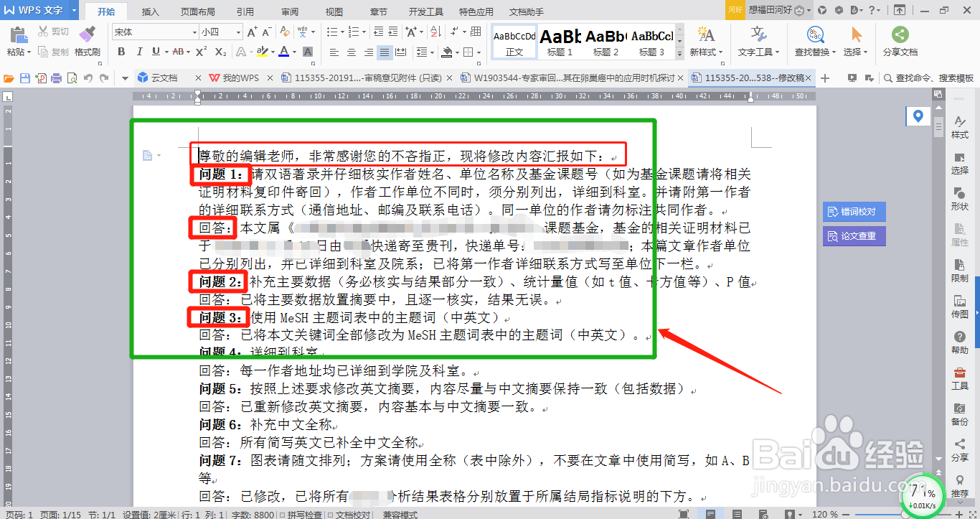Click the insert table grid icon
Image resolution: width=980 pixels, height=519 pixels.
pyautogui.click(x=474, y=32)
